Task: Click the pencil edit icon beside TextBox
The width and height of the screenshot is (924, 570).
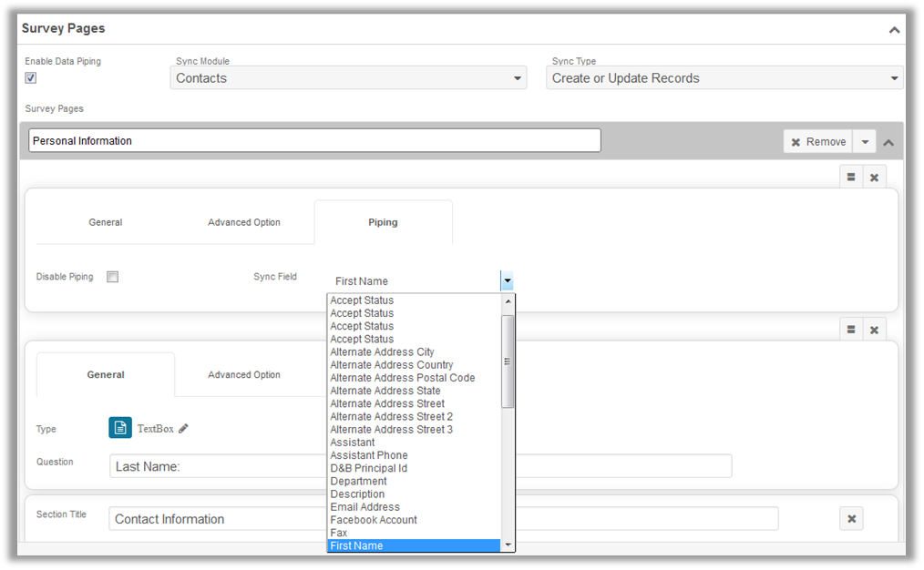Action: [x=183, y=428]
